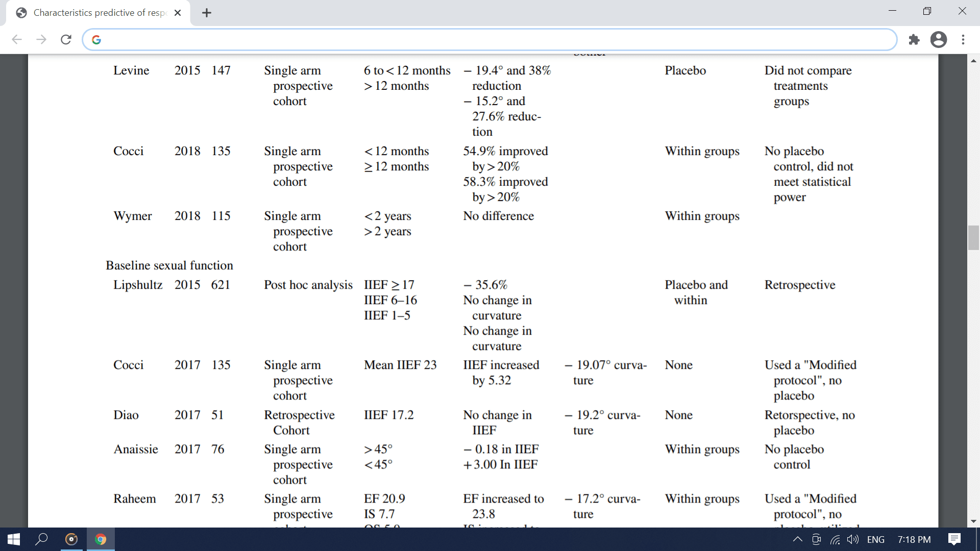Click author name 'Wymer'
Viewport: 980px width, 551px height.
133,216
